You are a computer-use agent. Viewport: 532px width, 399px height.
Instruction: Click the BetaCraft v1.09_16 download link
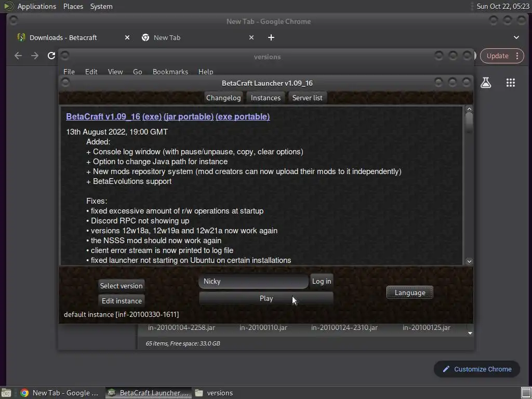pyautogui.click(x=103, y=116)
